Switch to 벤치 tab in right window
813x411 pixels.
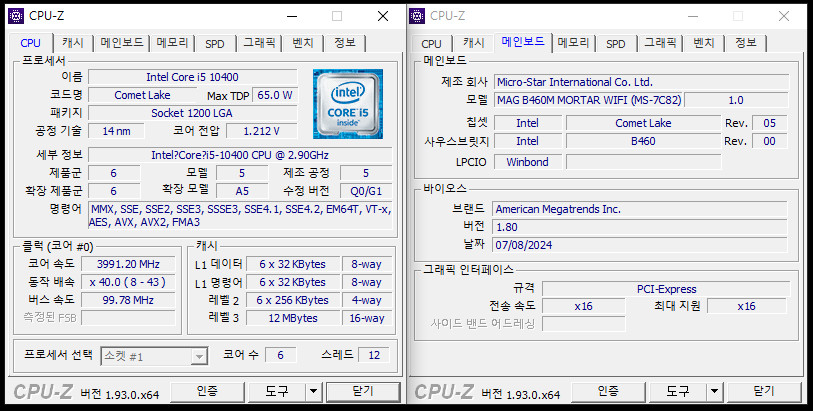pos(704,43)
